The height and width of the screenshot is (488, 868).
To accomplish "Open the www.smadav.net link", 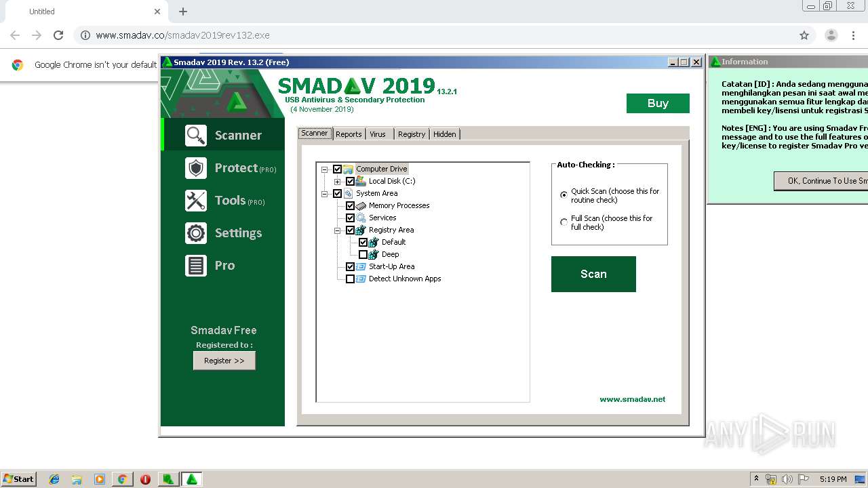I will pos(633,399).
